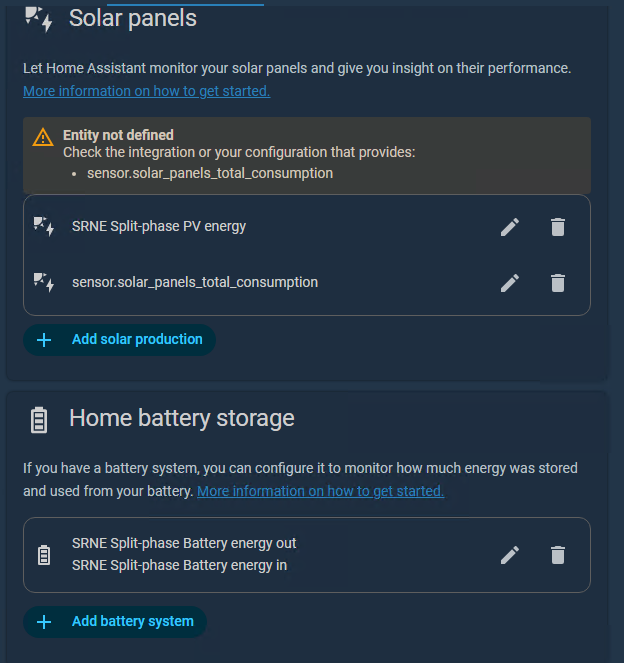Edit SRNE Split-phase PV energy entry
This screenshot has width=624, height=663.
(510, 227)
